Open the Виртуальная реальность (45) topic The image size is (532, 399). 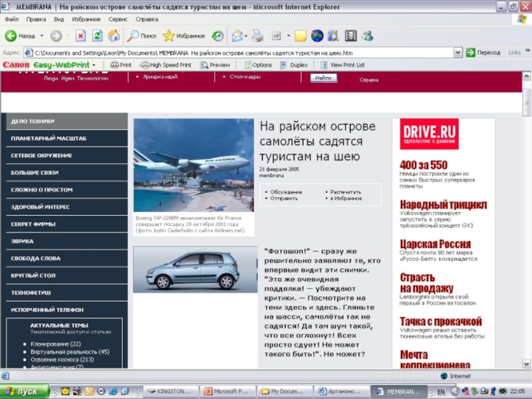click(70, 352)
